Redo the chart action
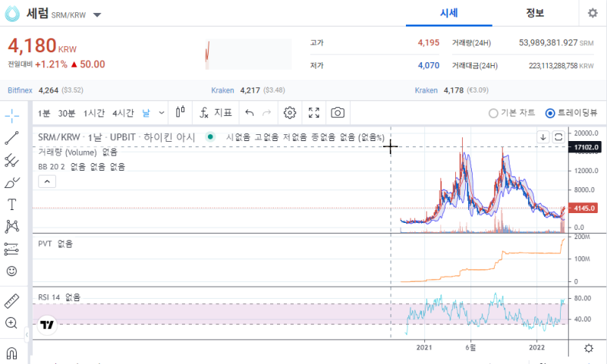 click(267, 112)
